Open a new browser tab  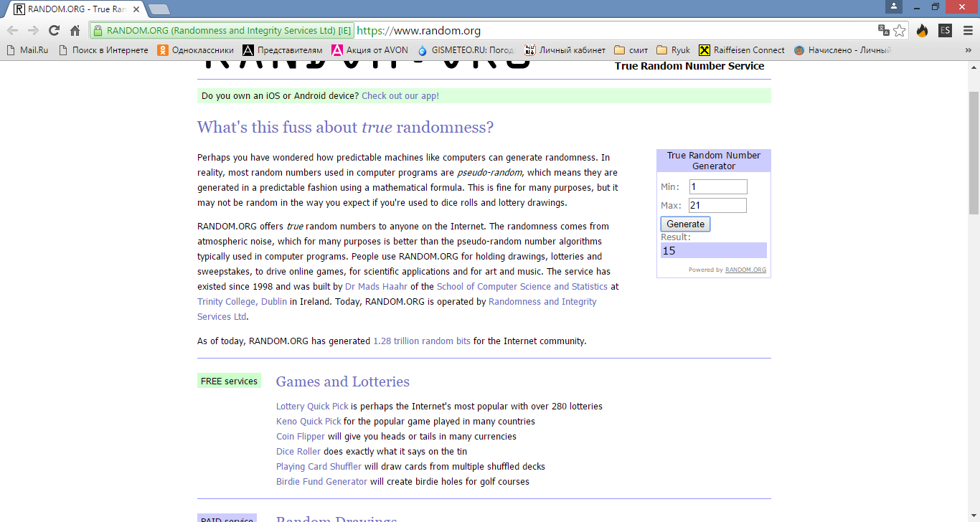coord(159,9)
